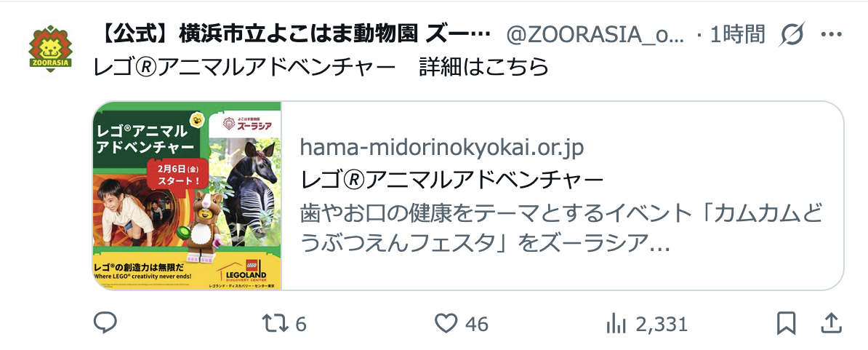
Task: Click the view count 2,331
Action: pos(661,324)
